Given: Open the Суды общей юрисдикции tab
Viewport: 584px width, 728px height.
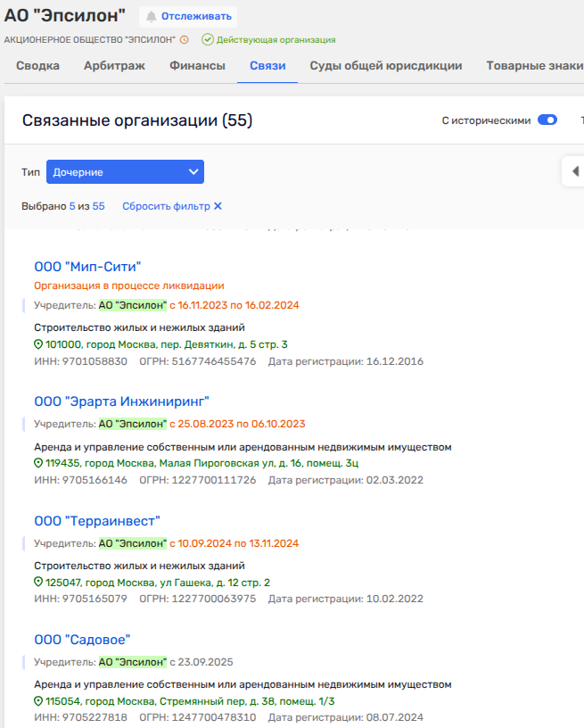Looking at the screenshot, I should [x=385, y=66].
